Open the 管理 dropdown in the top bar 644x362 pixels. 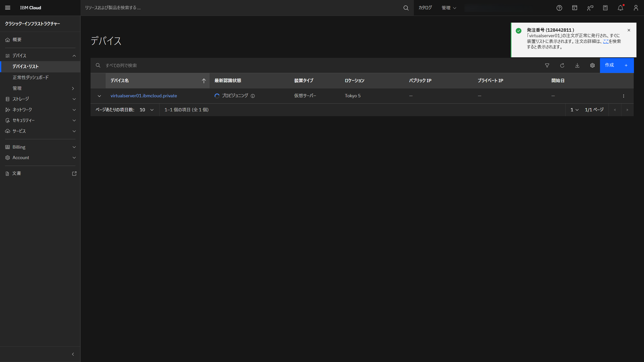[449, 8]
